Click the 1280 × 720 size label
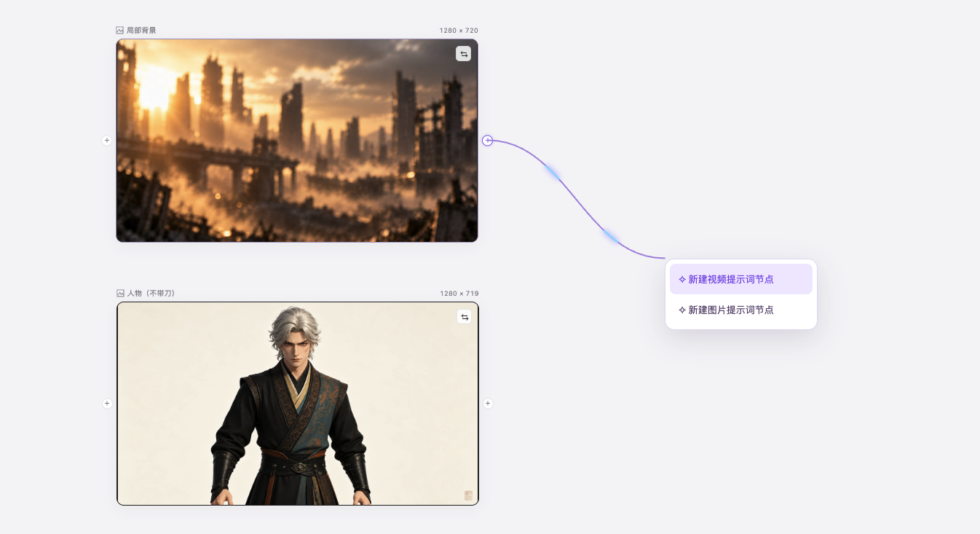Image resolution: width=980 pixels, height=534 pixels. click(459, 31)
